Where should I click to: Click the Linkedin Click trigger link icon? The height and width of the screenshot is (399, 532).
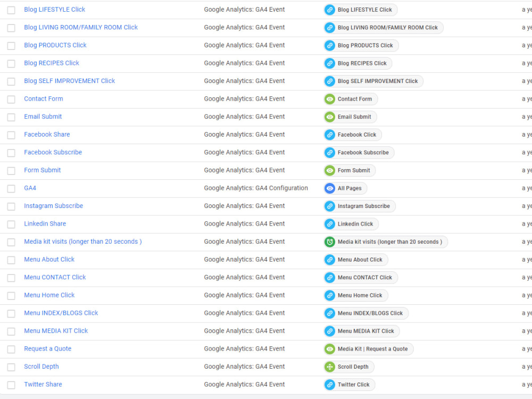pos(329,224)
